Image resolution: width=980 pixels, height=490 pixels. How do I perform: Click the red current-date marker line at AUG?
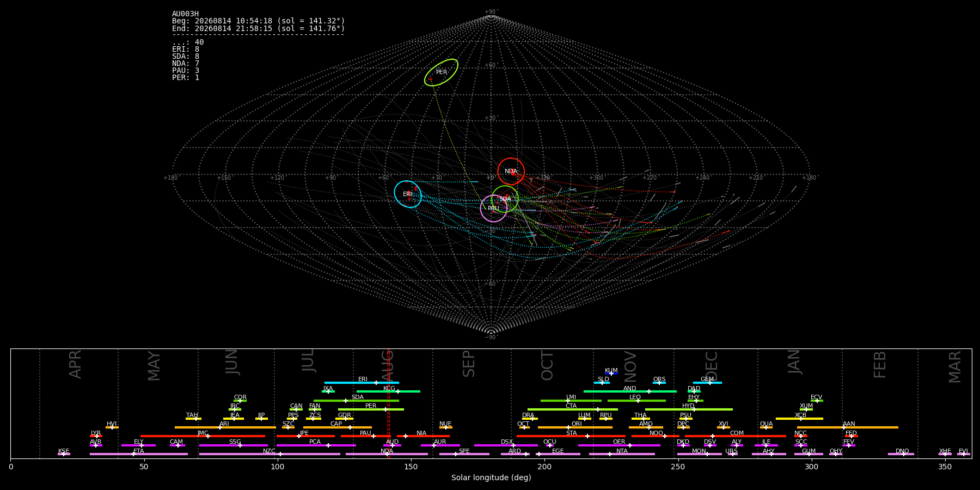[x=388, y=403]
